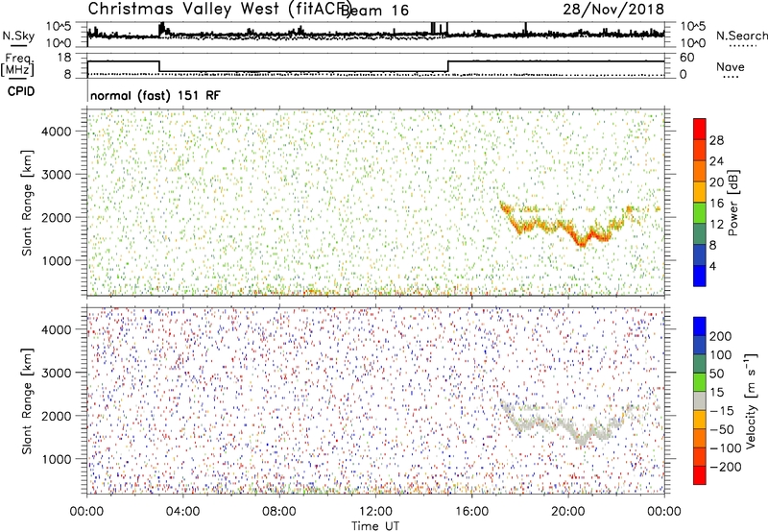This screenshot has height=532, width=768.
Task: Click the velocity panel 'Slant Range [km]' label
Action: [x=27, y=401]
